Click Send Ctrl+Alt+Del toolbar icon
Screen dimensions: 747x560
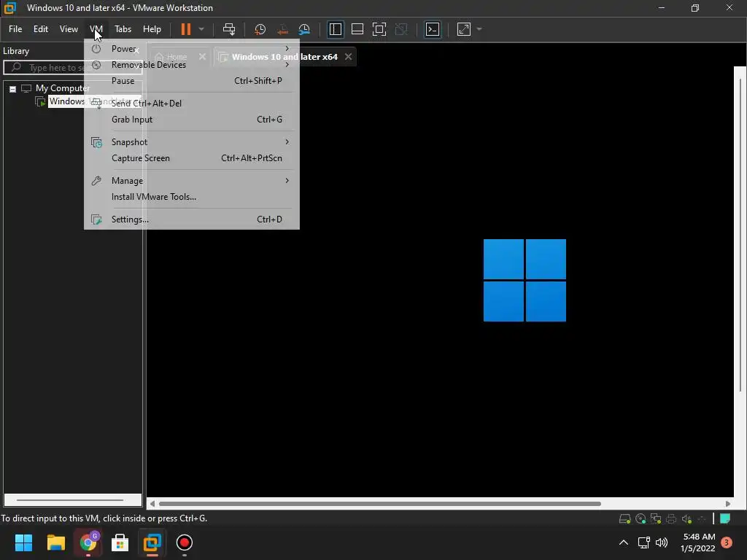pos(229,29)
